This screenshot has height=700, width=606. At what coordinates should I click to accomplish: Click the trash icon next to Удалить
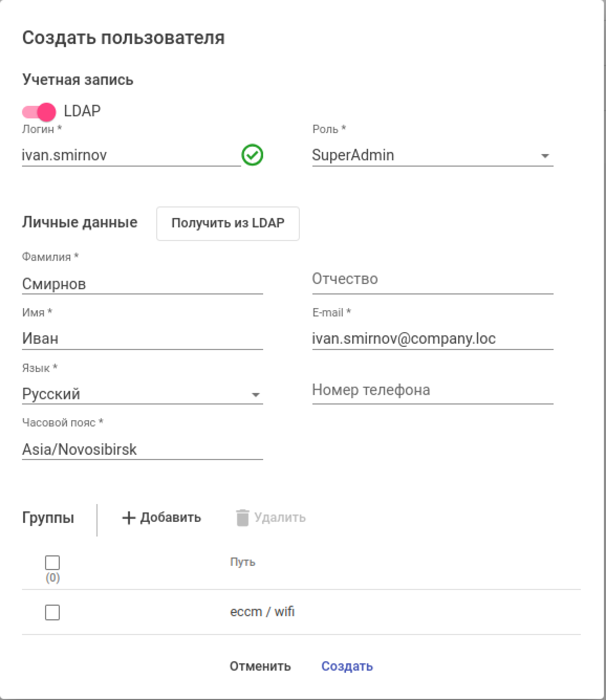point(242,518)
